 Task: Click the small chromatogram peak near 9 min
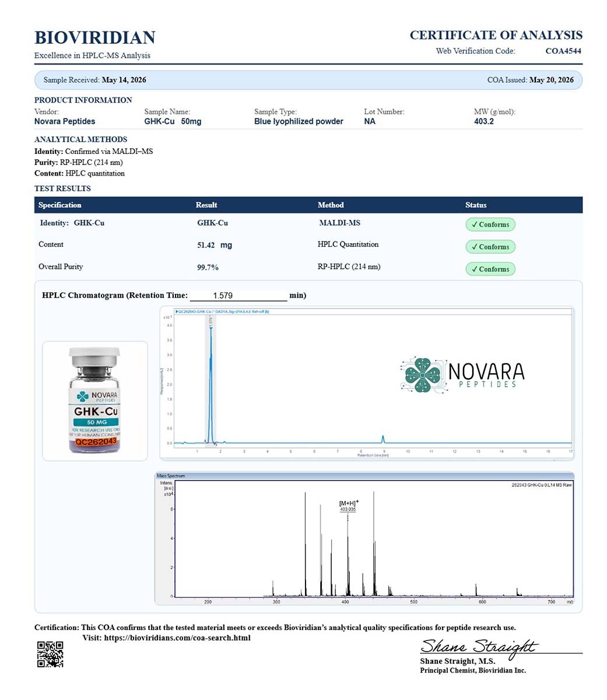pyautogui.click(x=383, y=439)
